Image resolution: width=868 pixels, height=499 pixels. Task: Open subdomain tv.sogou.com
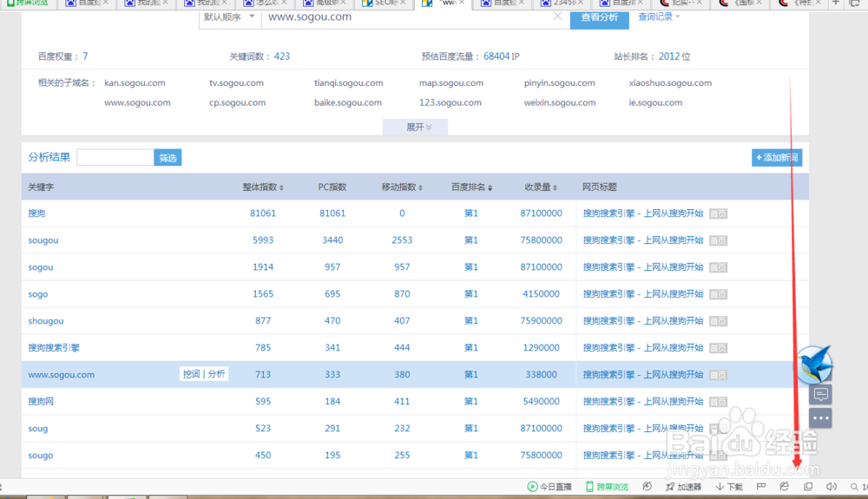tap(236, 83)
